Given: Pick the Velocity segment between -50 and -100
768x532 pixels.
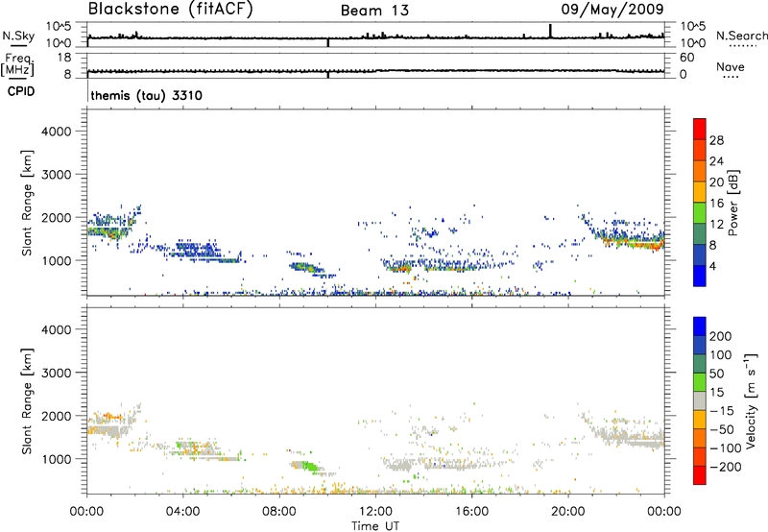Looking at the screenshot, I should tap(700, 438).
